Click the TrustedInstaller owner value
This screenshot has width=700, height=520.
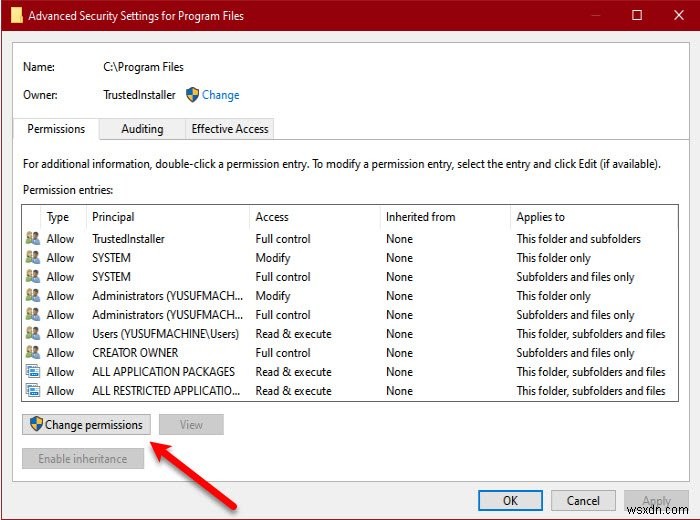pyautogui.click(x=139, y=95)
